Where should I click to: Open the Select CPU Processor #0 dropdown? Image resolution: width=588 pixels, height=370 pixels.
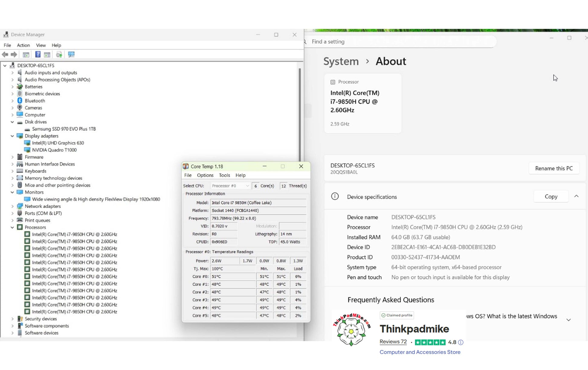click(x=231, y=186)
